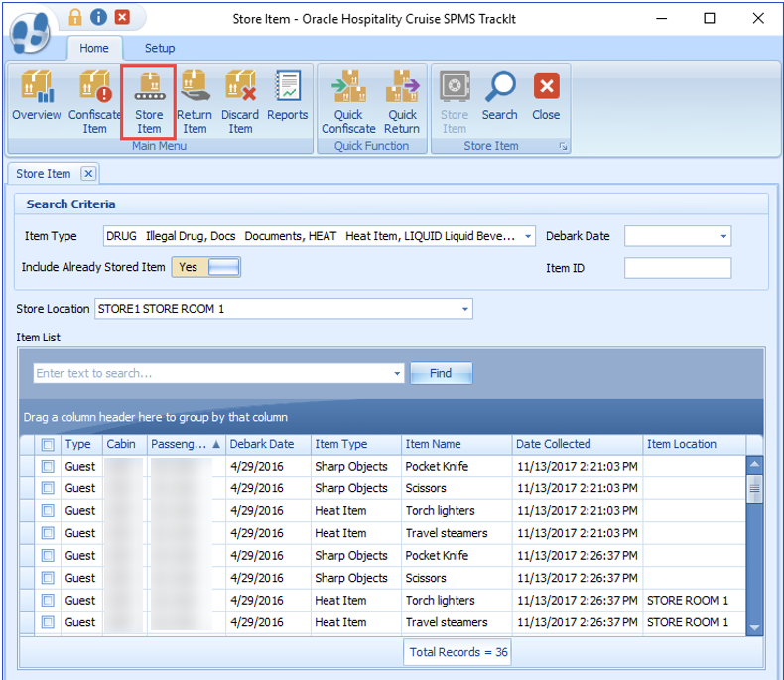Sort by the Cabin column header
Image resolution: width=784 pixels, height=680 pixels.
pos(124,444)
